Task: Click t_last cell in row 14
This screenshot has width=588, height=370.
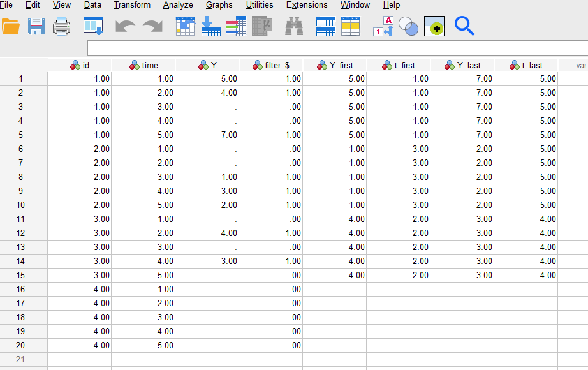Action: click(526, 261)
